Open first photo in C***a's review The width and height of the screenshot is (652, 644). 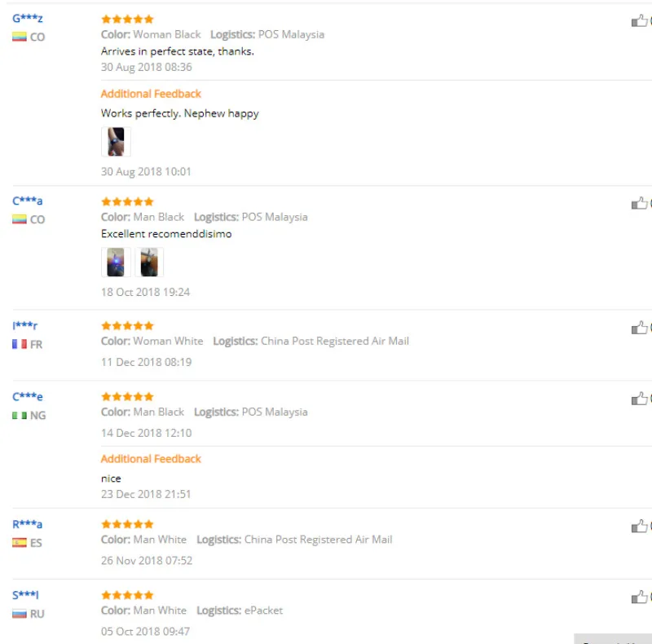[116, 262]
